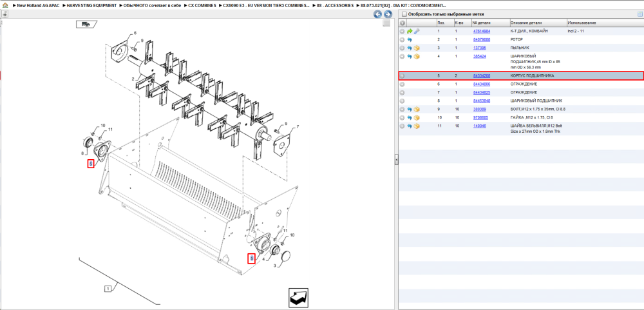Add part 84453840 with its plus icon
Screen dimensions: 644x310
tap(402, 101)
